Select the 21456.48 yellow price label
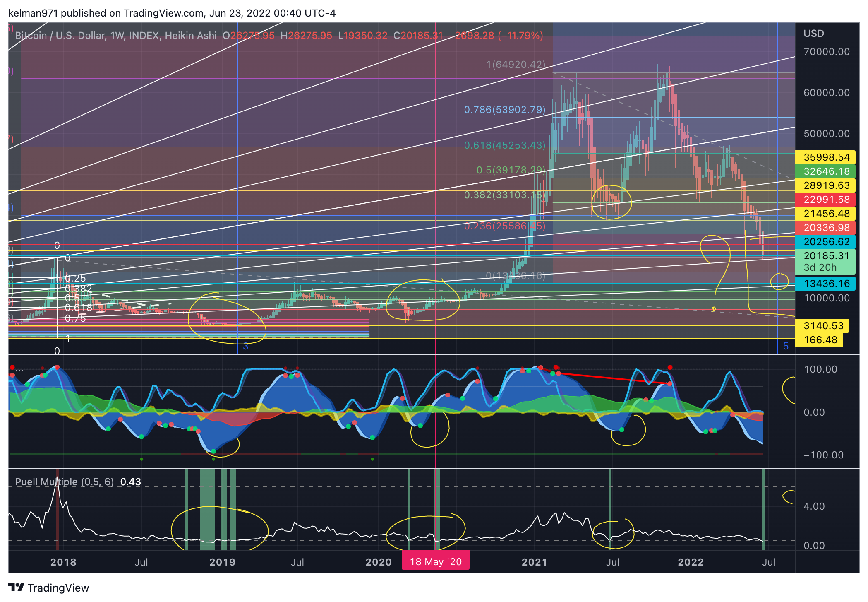This screenshot has width=868, height=602. 825,214
